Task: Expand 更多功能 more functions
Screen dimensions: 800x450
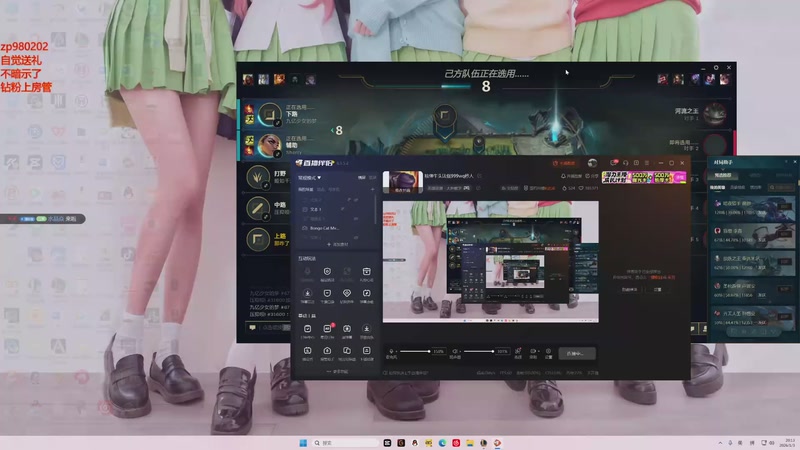Action: [x=337, y=371]
